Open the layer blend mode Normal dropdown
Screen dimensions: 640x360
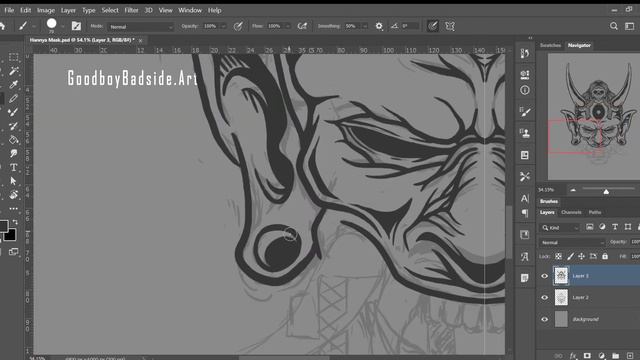(x=572, y=242)
